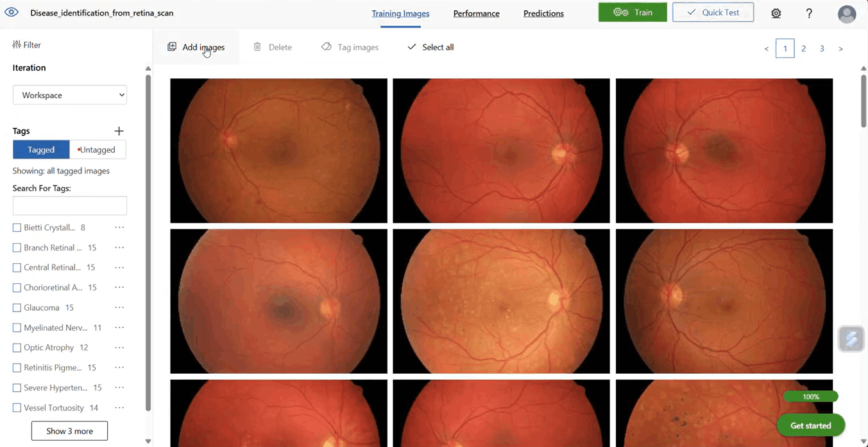This screenshot has width=868, height=447.
Task: Open options menu for Branch Retinal tag
Action: [119, 247]
